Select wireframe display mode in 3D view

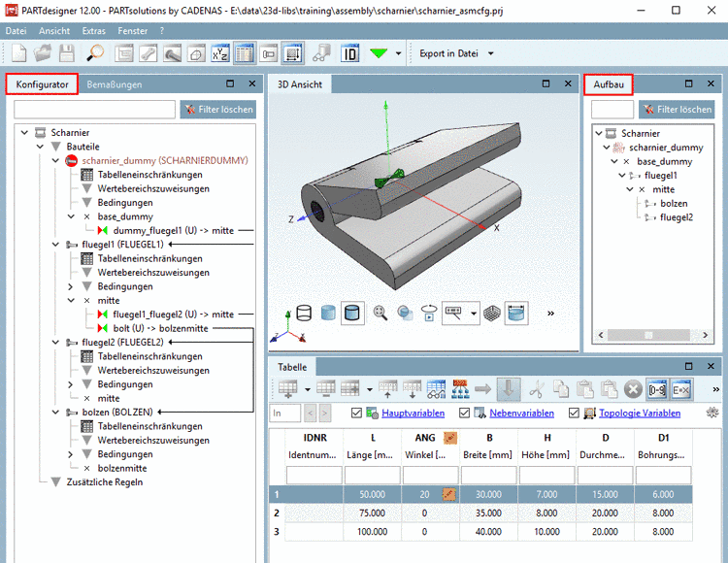point(303,313)
